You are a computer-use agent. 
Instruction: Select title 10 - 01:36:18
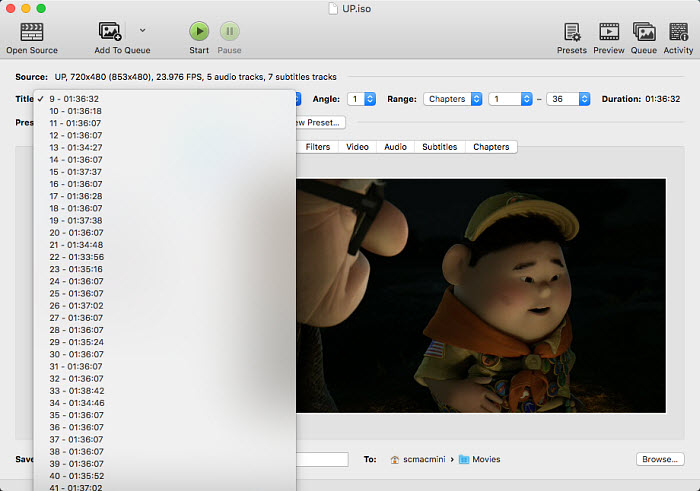tap(164, 111)
